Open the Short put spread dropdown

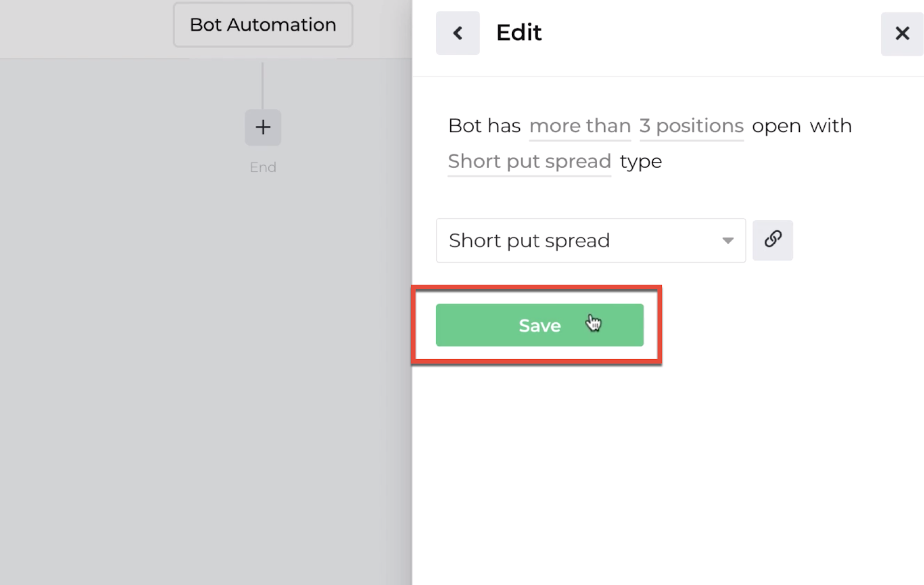tap(591, 240)
